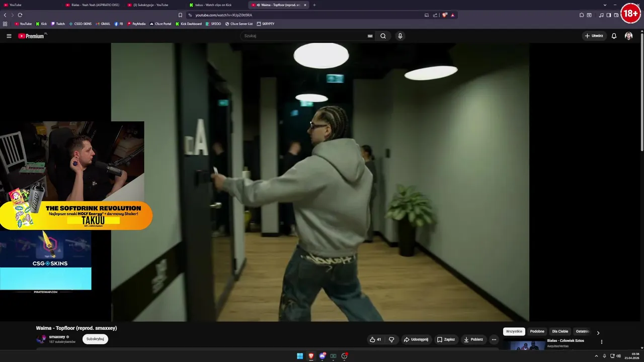Click the page vertical scrollbar
The width and height of the screenshot is (644, 362).
[x=642, y=91]
